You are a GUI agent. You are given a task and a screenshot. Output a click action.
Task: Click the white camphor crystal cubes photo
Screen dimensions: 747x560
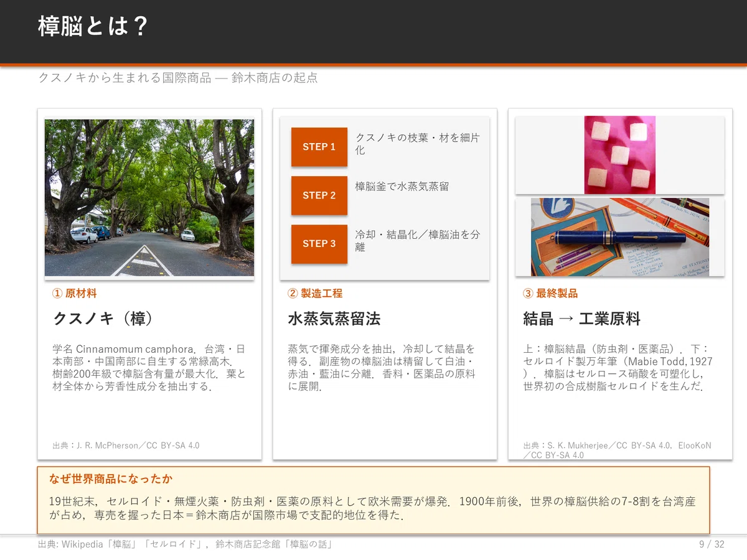pyautogui.click(x=620, y=155)
